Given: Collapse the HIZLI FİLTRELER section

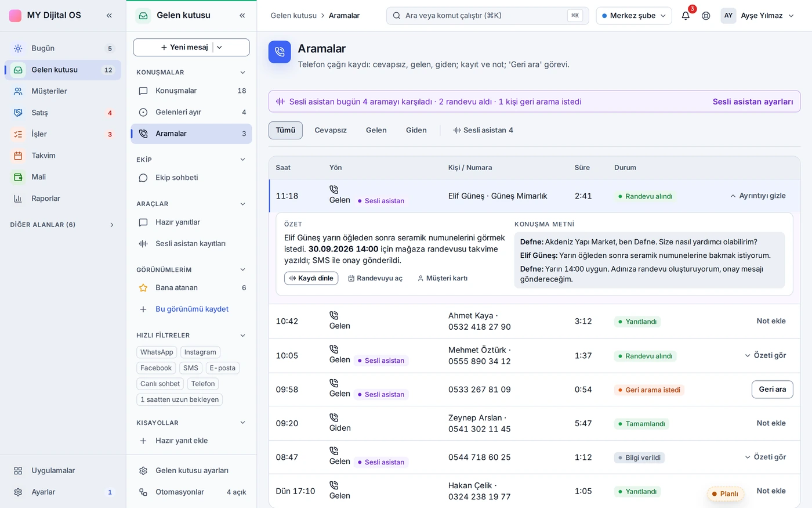Looking at the screenshot, I should [242, 336].
